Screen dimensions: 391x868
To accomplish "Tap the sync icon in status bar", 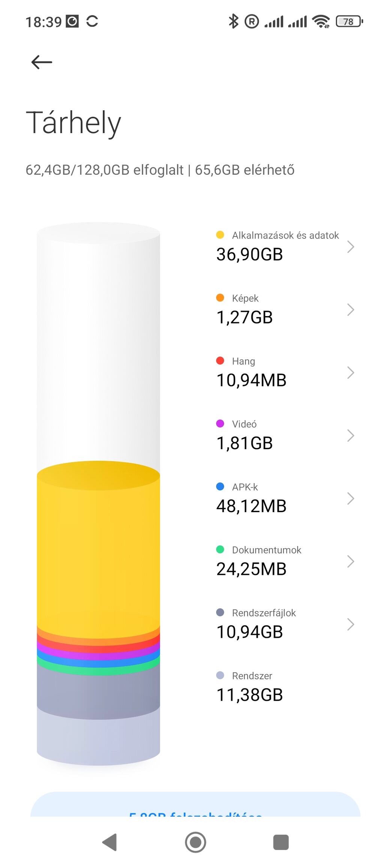I will point(92,21).
